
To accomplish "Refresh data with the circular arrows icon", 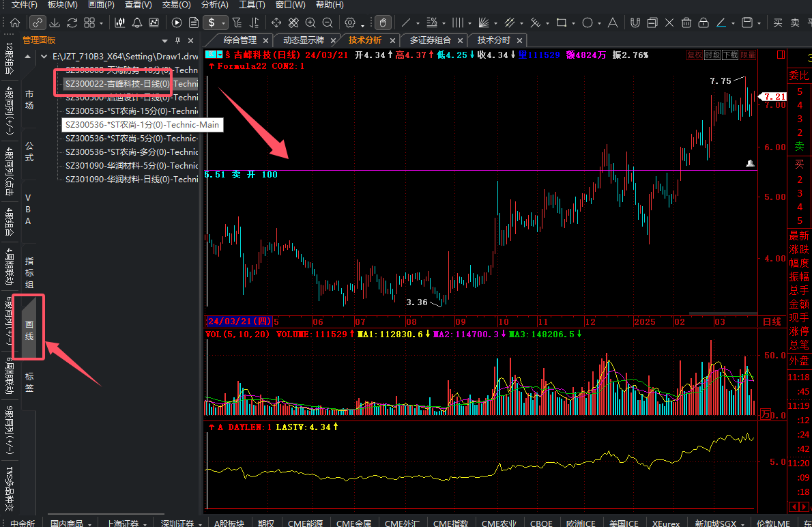I will (x=72, y=23).
